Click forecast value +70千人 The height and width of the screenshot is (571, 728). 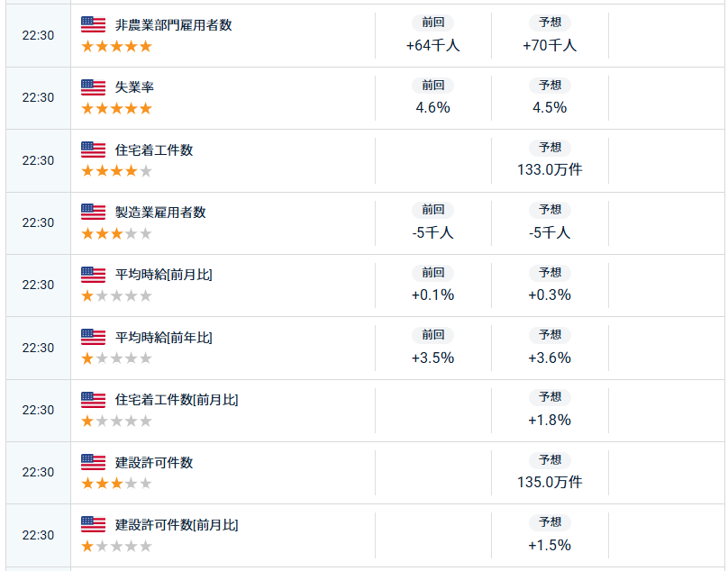pyautogui.click(x=550, y=45)
